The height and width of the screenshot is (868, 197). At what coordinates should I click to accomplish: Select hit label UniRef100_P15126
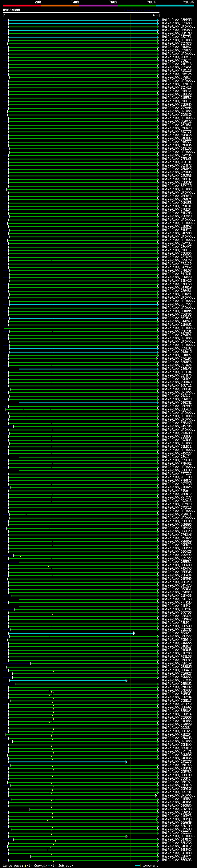(177, 71)
